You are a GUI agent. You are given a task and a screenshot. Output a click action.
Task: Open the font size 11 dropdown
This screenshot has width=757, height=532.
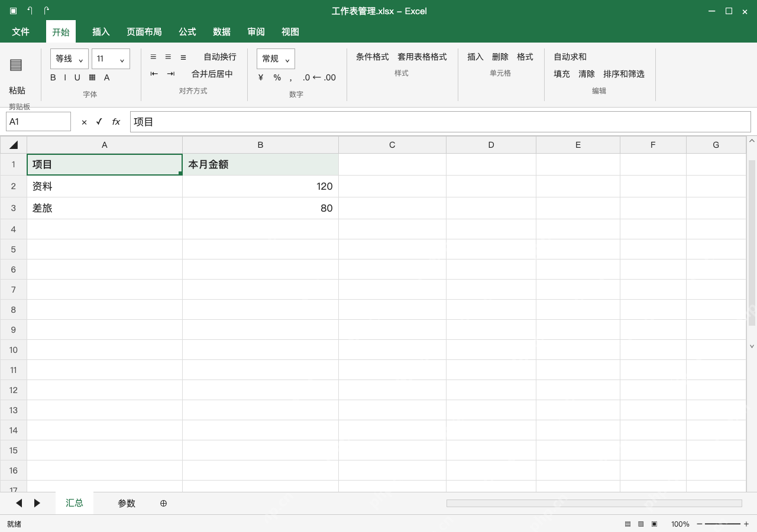click(x=111, y=59)
